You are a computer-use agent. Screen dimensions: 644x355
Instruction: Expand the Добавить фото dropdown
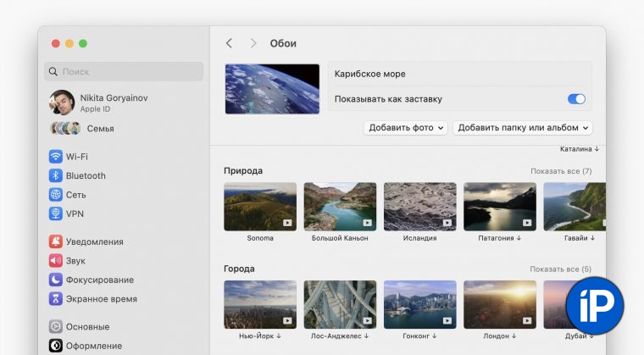[405, 128]
